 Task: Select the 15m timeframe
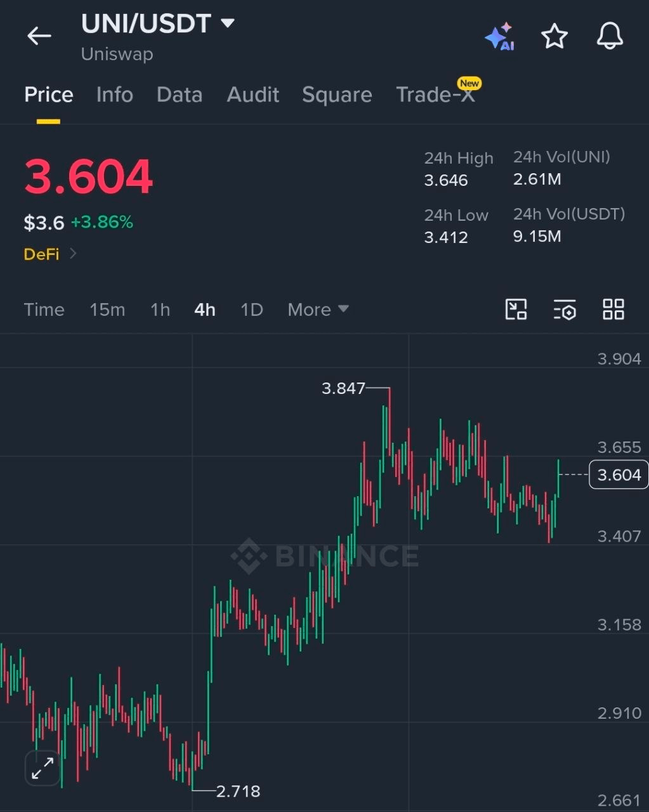pos(107,310)
